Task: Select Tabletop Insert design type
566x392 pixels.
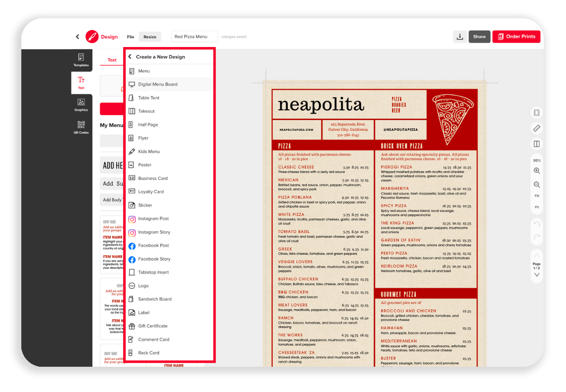Action: pyautogui.click(x=170, y=272)
